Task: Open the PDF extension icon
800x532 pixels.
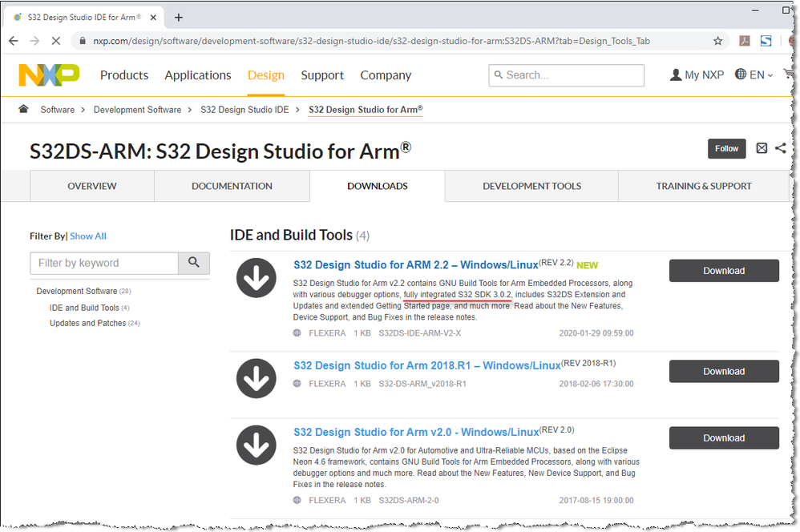Action: click(745, 41)
